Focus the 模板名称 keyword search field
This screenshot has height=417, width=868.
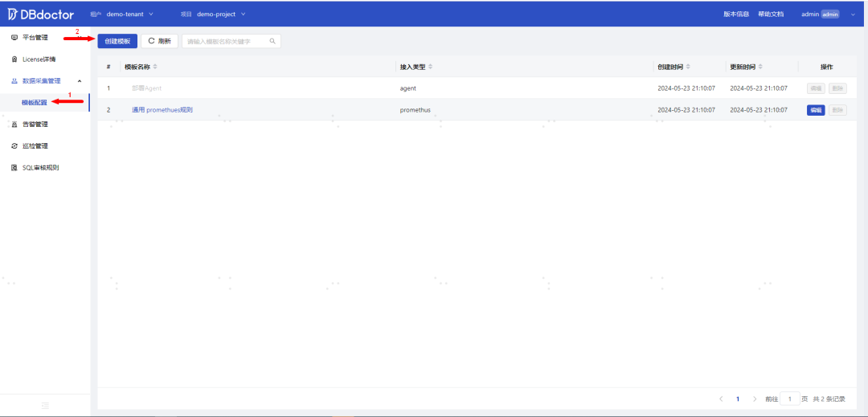(x=231, y=41)
